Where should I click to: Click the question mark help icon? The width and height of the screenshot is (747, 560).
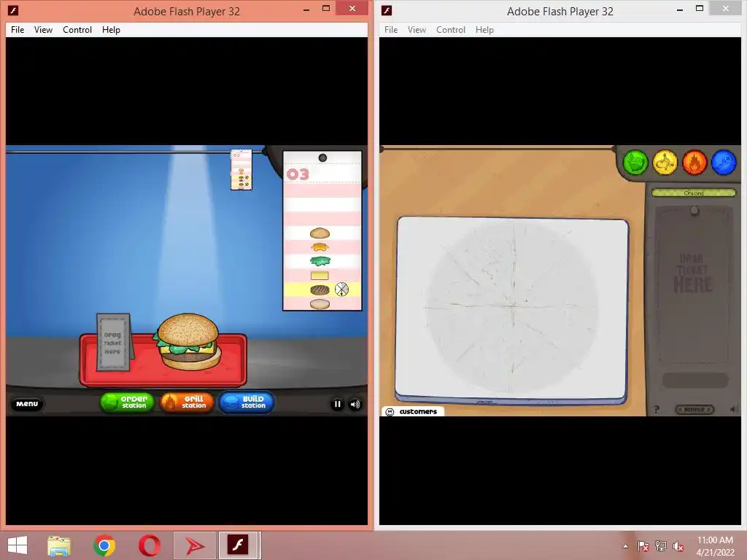[x=657, y=409]
